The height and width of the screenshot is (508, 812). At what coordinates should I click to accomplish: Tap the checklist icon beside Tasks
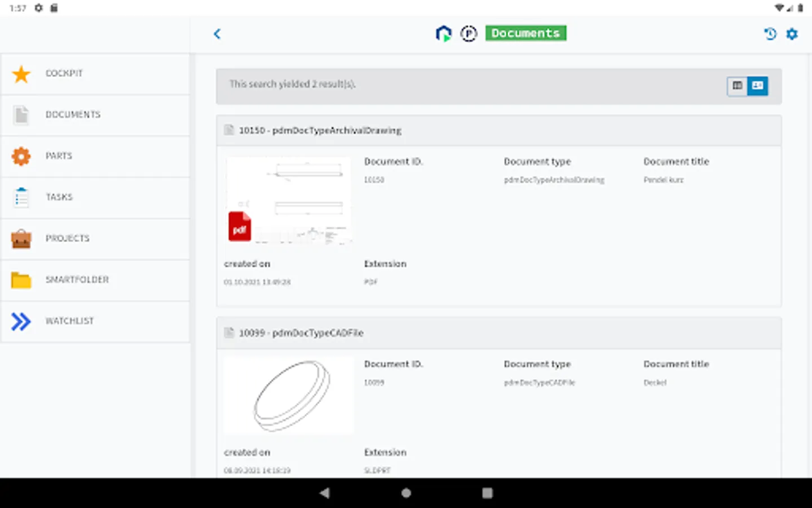pyautogui.click(x=21, y=198)
